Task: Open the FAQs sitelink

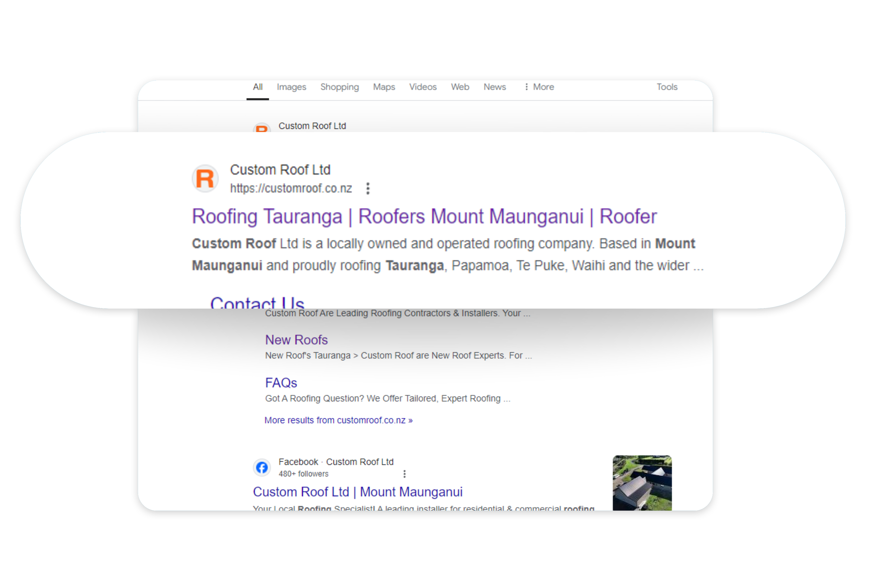Action: (x=281, y=383)
